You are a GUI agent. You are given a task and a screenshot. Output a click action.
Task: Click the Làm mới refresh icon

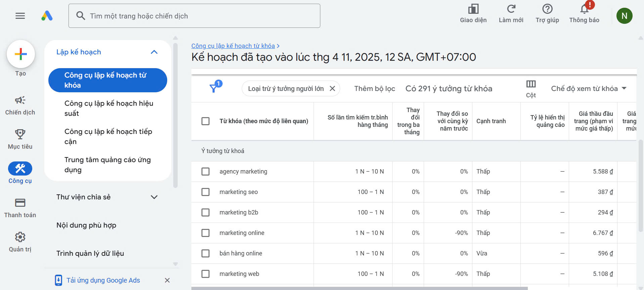(x=511, y=9)
